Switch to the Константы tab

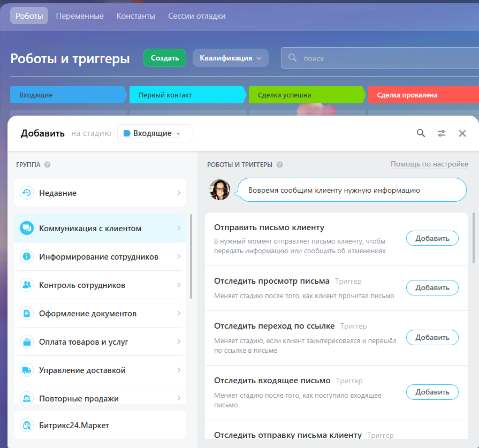[x=135, y=16]
